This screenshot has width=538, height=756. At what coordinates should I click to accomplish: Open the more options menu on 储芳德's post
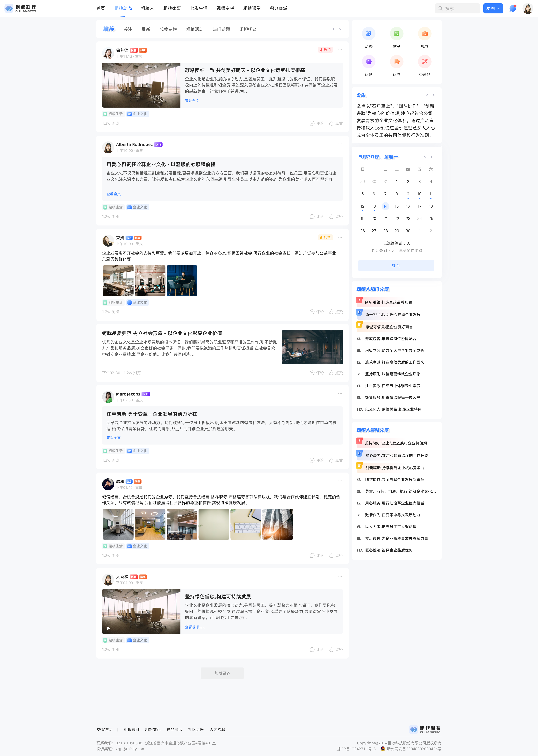point(340,50)
